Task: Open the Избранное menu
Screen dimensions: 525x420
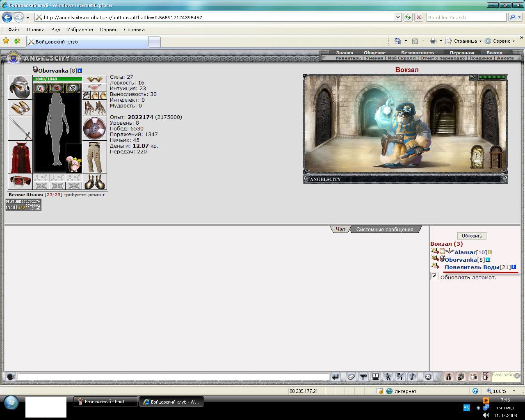Action: [x=80, y=30]
